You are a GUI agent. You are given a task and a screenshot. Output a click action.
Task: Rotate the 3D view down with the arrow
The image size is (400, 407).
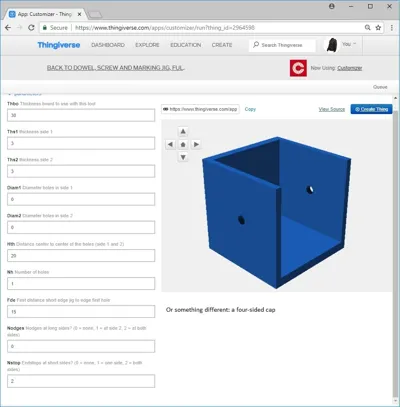pyautogui.click(x=183, y=157)
